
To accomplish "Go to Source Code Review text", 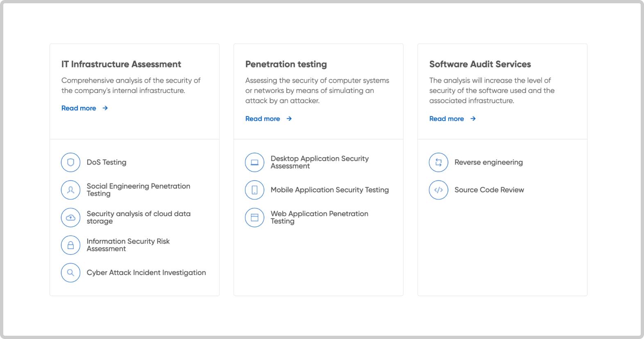I will click(x=489, y=190).
